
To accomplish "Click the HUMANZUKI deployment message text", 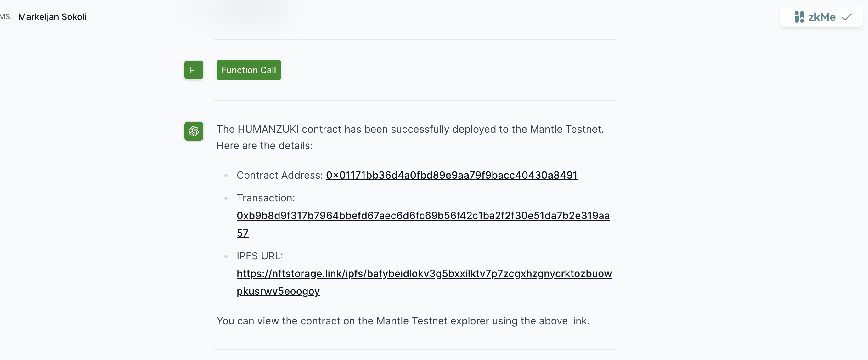I will point(410,129).
